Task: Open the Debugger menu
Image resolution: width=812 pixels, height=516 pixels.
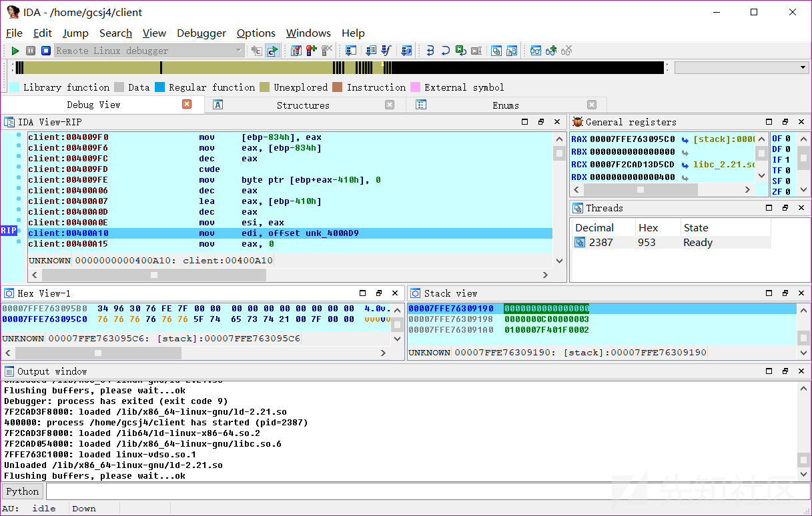Action: 201,33
